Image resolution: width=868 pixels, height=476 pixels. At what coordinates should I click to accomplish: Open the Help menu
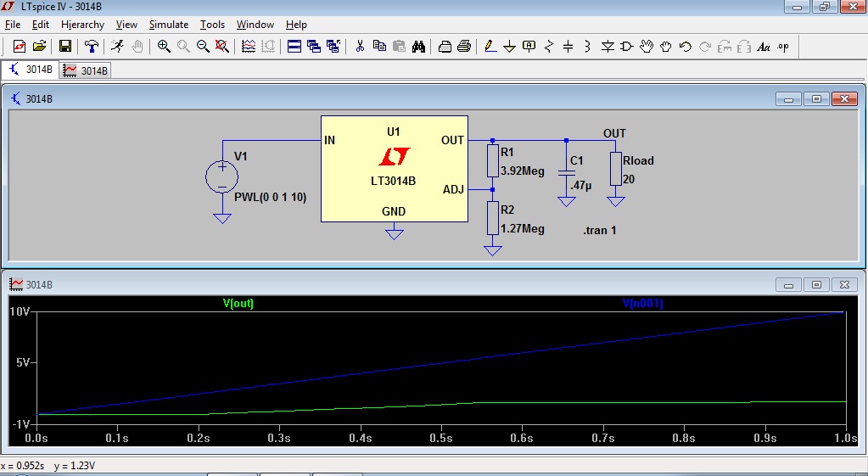point(296,25)
